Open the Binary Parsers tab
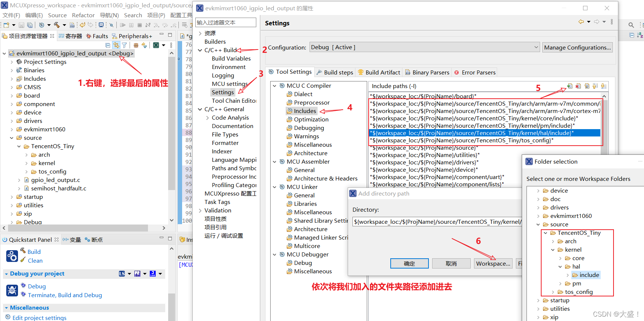The height and width of the screenshot is (321, 644). pos(427,72)
